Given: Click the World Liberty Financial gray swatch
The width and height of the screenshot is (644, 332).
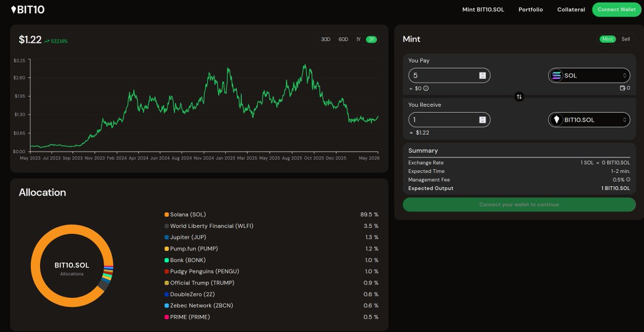Looking at the screenshot, I should tap(167, 226).
